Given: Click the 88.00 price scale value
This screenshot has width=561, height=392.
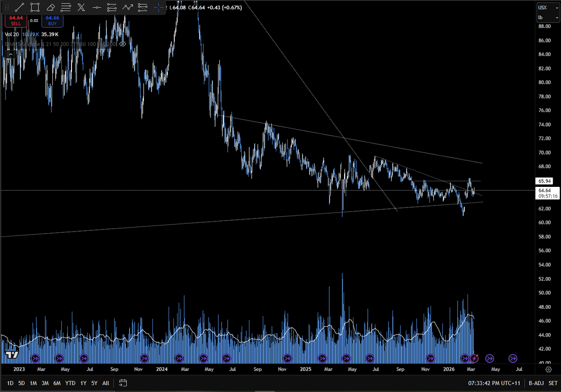Looking at the screenshot, I should pyautogui.click(x=545, y=26).
